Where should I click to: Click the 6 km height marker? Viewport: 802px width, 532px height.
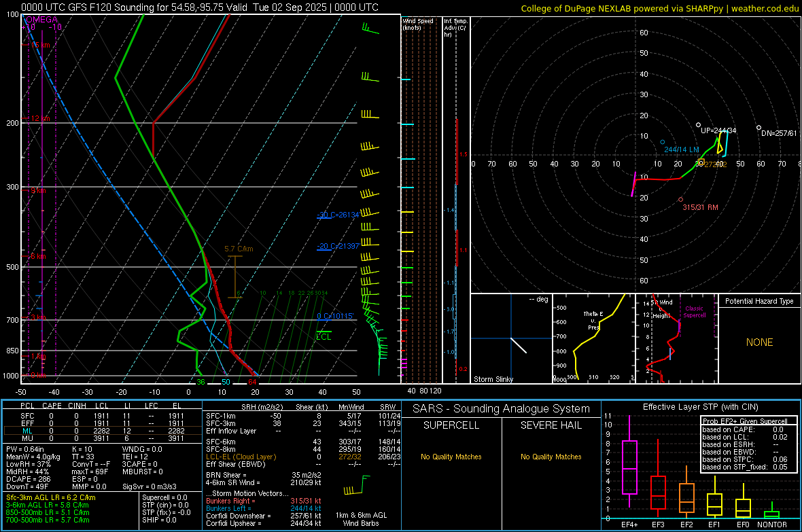coord(38,255)
